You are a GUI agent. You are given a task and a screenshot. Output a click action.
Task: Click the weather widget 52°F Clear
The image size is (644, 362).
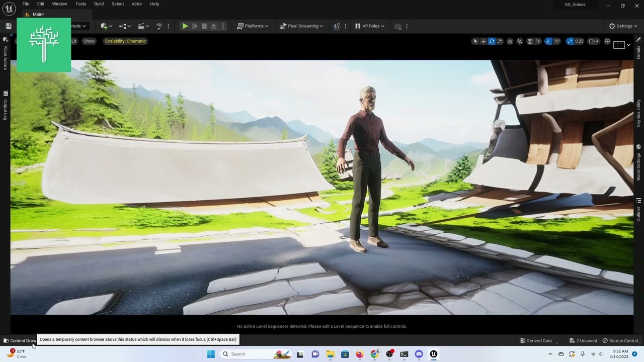[x=16, y=353]
